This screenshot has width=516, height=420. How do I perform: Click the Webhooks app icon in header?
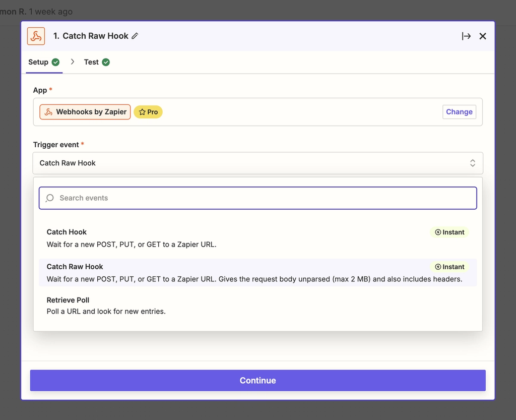coord(36,36)
